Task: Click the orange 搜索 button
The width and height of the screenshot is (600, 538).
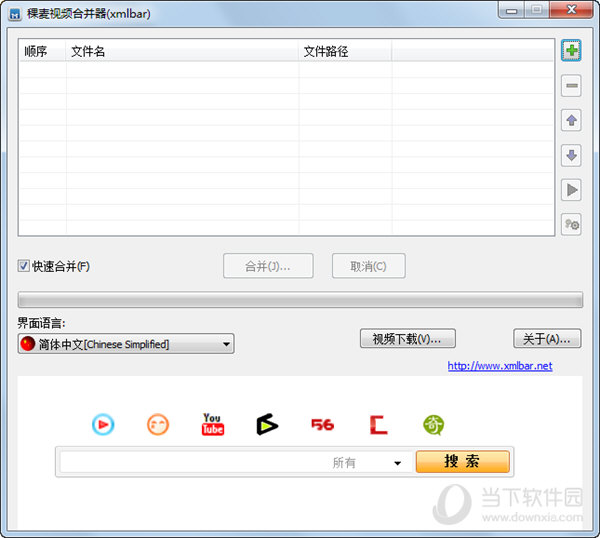Action: (x=462, y=461)
